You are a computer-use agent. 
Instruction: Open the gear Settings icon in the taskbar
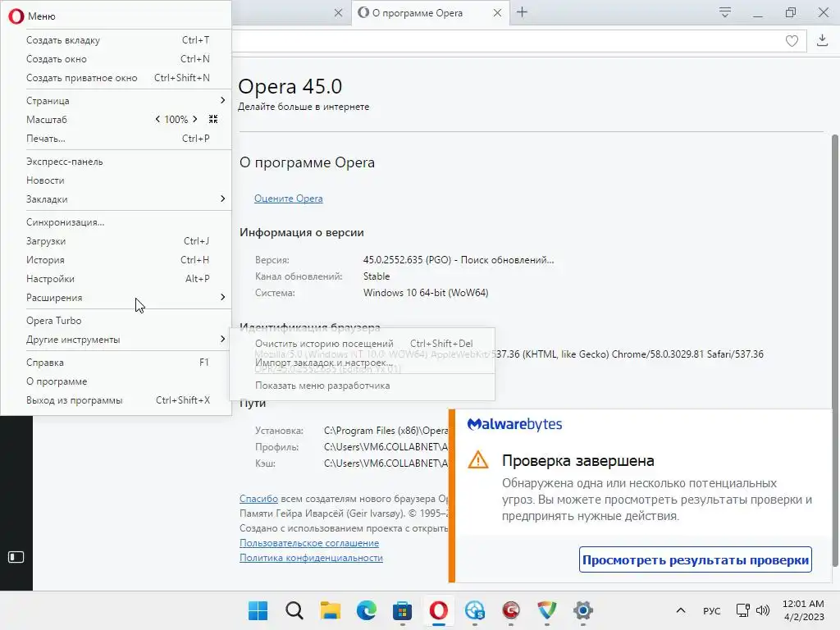tap(583, 610)
